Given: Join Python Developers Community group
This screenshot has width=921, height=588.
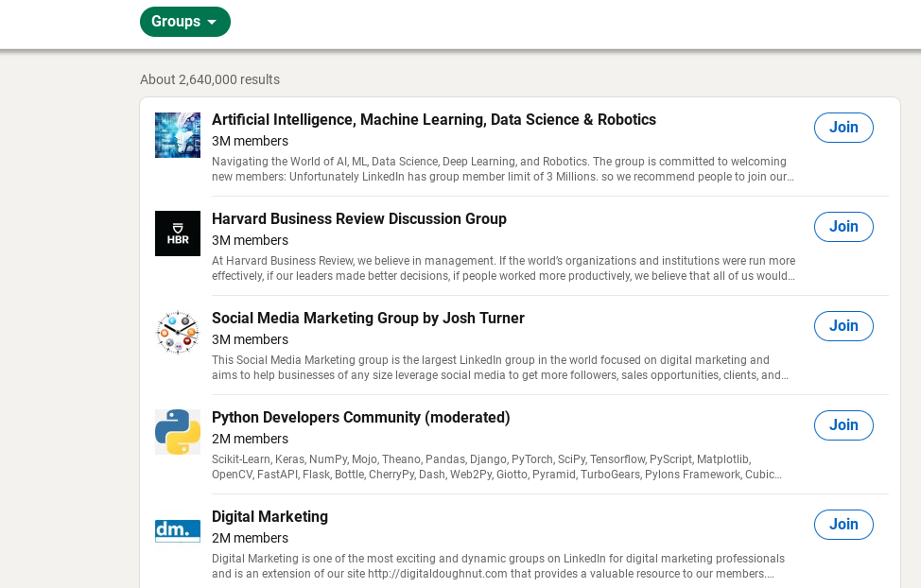Looking at the screenshot, I should 843,425.
